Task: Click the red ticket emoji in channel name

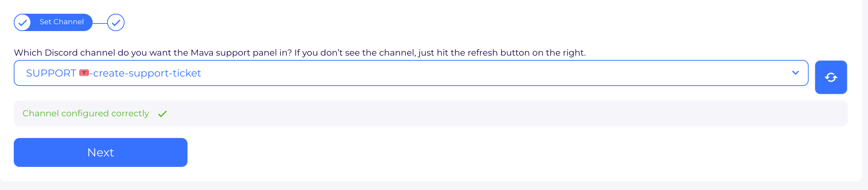Action: pyautogui.click(x=84, y=73)
